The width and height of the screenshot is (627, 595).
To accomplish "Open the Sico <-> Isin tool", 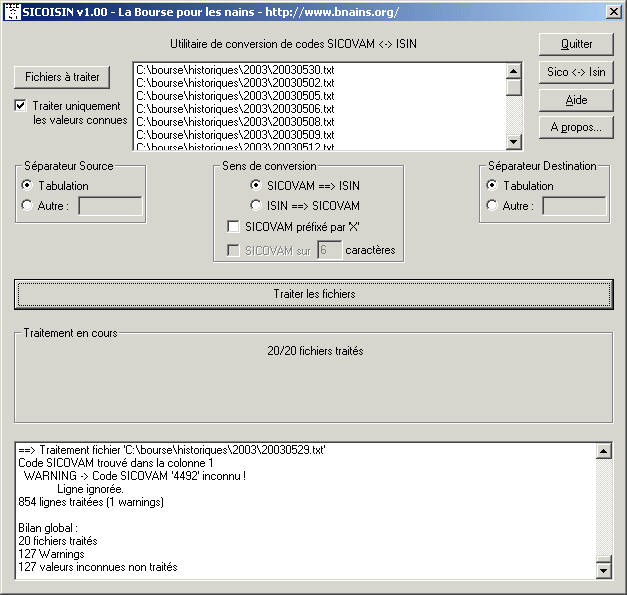I will pos(576,72).
